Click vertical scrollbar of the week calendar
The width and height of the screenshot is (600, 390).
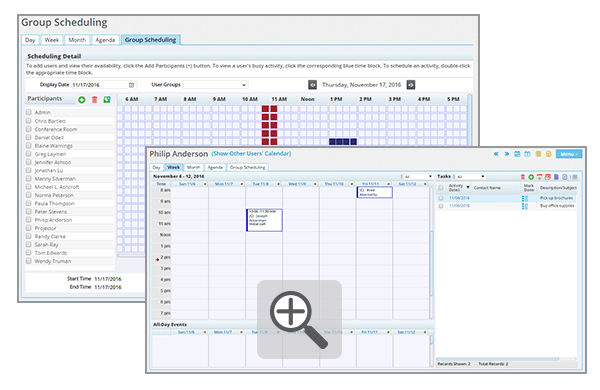432,263
